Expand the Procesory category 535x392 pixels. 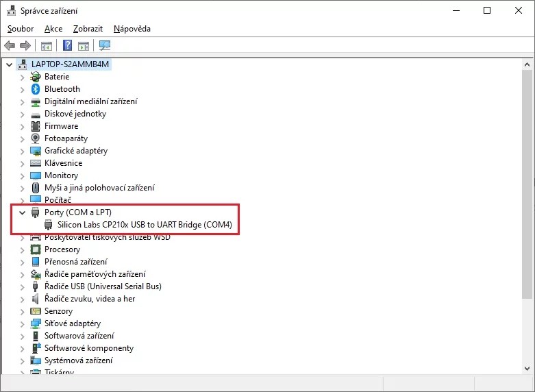click(x=22, y=250)
